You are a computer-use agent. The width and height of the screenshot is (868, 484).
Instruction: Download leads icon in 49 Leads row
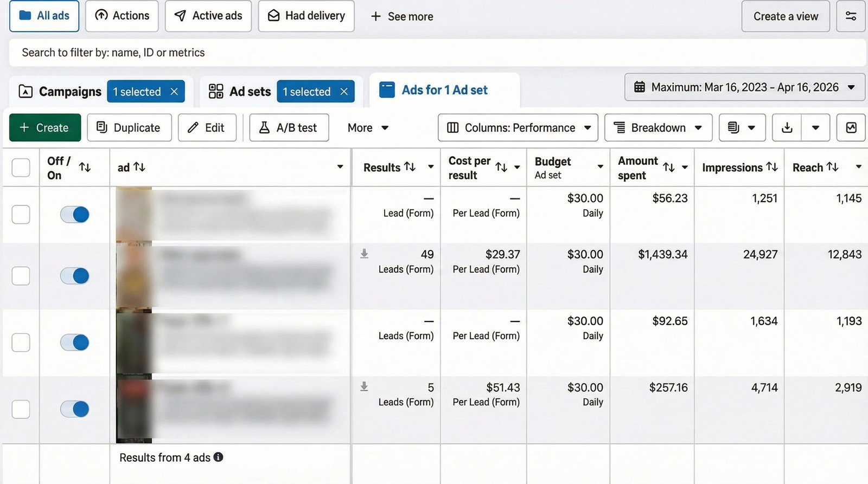click(364, 254)
